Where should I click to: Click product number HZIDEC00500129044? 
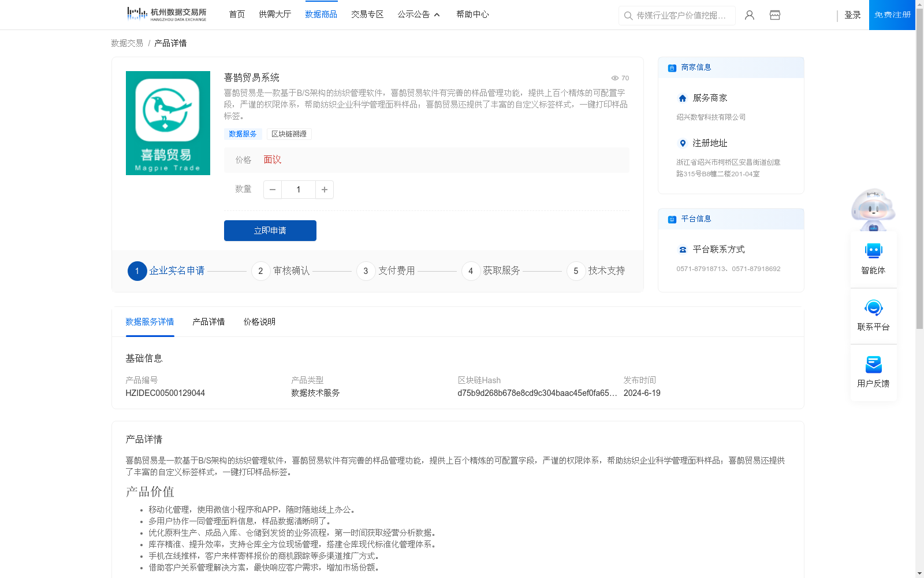[x=165, y=393]
